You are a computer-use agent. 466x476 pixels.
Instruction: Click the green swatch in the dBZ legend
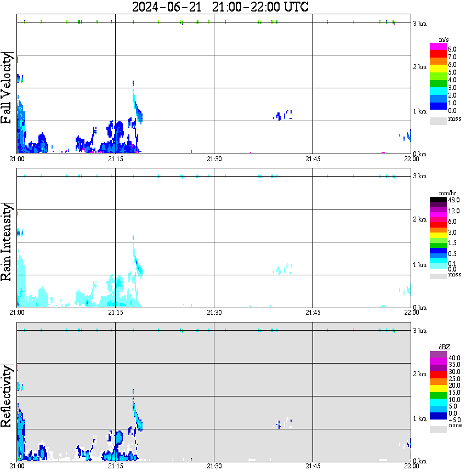click(438, 395)
